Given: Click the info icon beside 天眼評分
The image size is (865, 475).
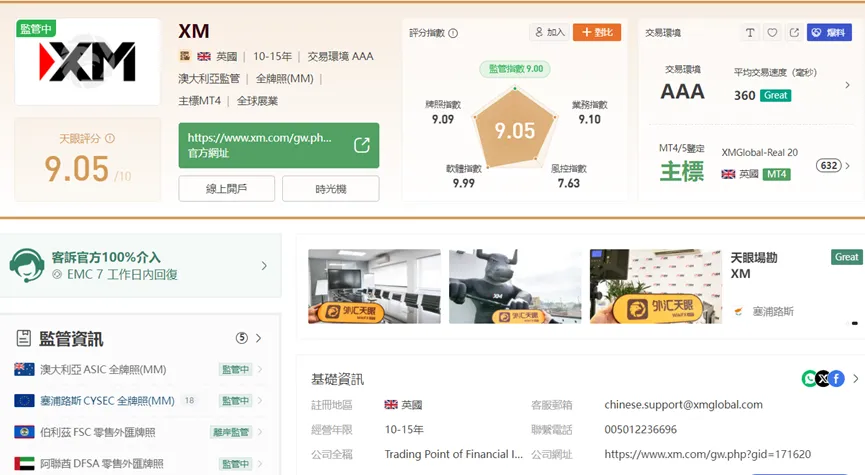Looking at the screenshot, I should click(110, 138).
